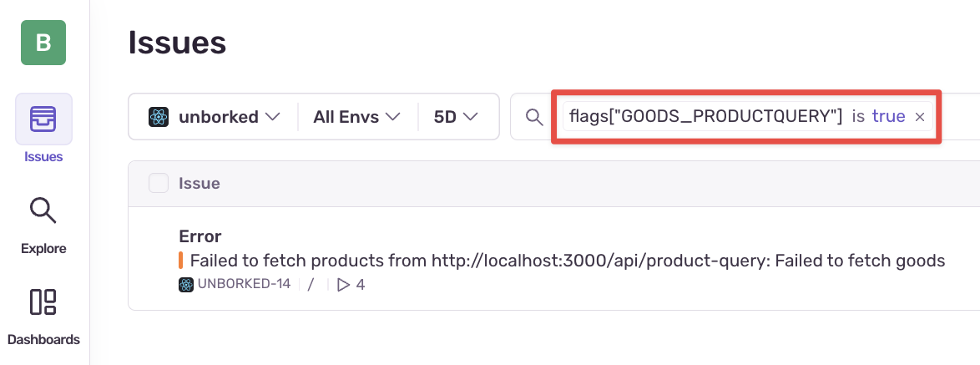Viewport: 980px width, 365px height.
Task: Open the "Failed to fetch products" message
Action: tap(568, 261)
